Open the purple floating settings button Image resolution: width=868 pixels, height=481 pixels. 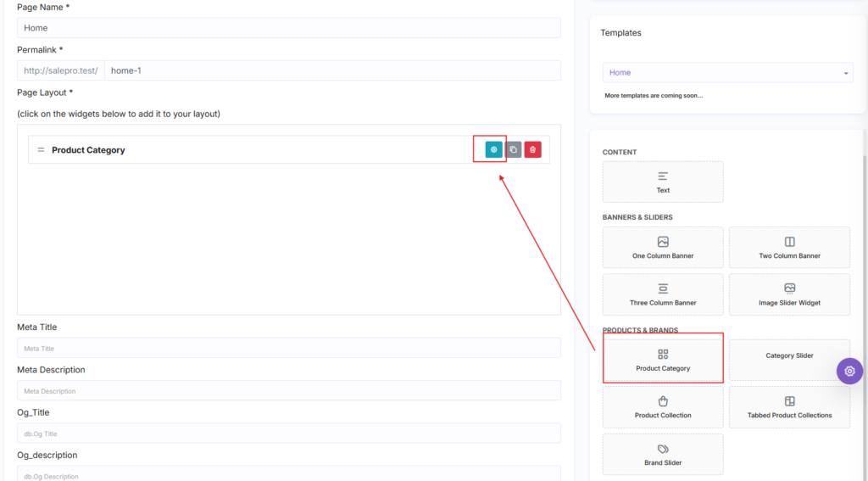point(849,372)
